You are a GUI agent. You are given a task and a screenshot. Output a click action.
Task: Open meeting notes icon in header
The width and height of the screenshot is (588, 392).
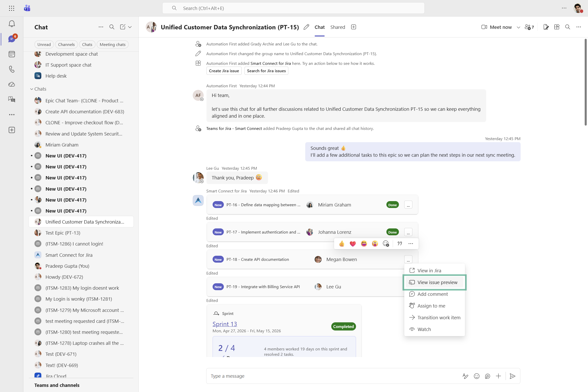point(546,27)
